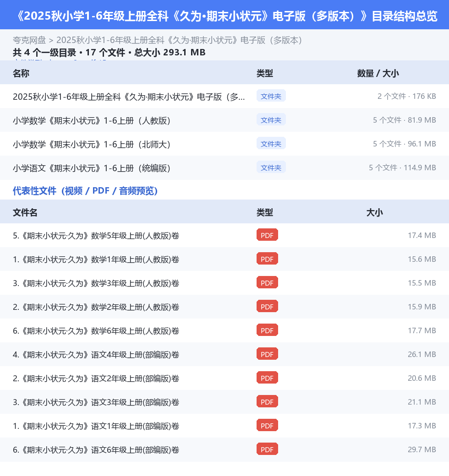Click the file size 17.3 MB
The width and height of the screenshot is (449, 476).
422,426
